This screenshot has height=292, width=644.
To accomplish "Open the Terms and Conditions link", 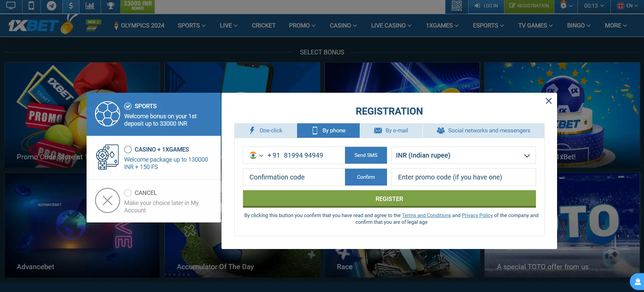I will pos(426,215).
